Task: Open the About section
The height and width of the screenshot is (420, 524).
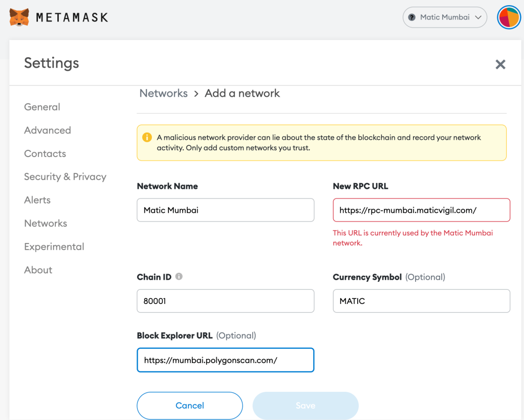Action: pyautogui.click(x=38, y=270)
